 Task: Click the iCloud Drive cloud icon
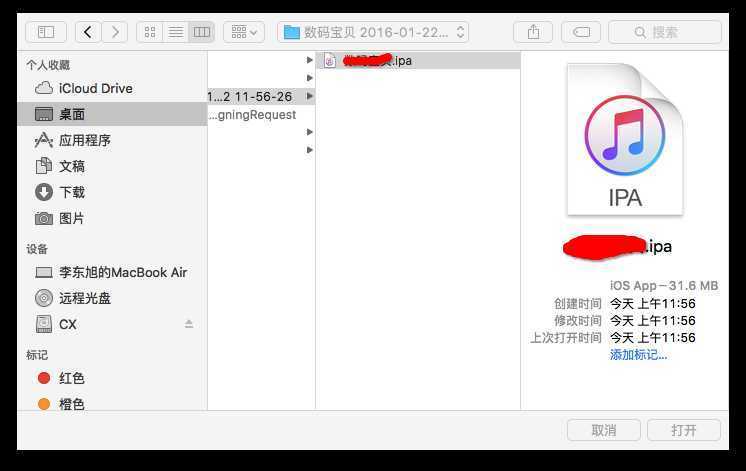coord(44,88)
